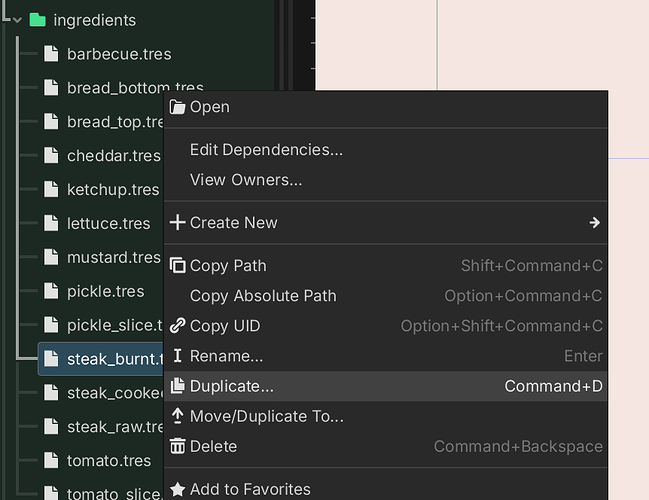Select pickle.tres file

tap(106, 291)
